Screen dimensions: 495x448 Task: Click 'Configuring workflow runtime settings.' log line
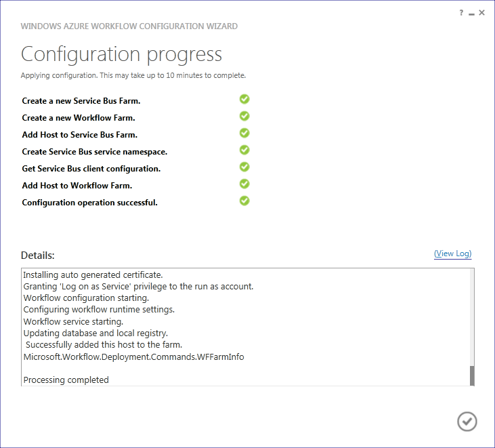click(99, 310)
